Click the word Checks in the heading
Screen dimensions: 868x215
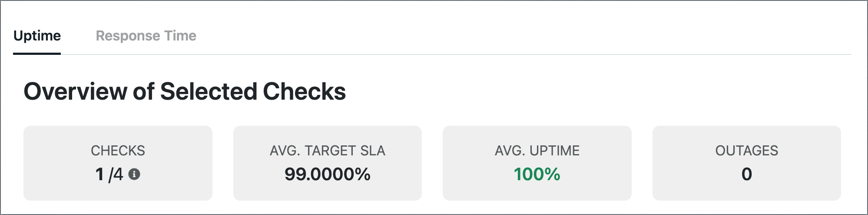point(304,91)
